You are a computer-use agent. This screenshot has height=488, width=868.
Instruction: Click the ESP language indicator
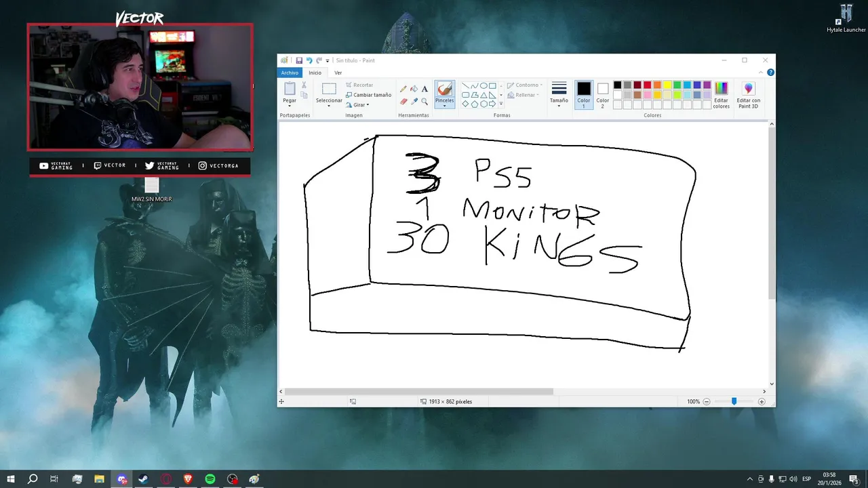[807, 479]
